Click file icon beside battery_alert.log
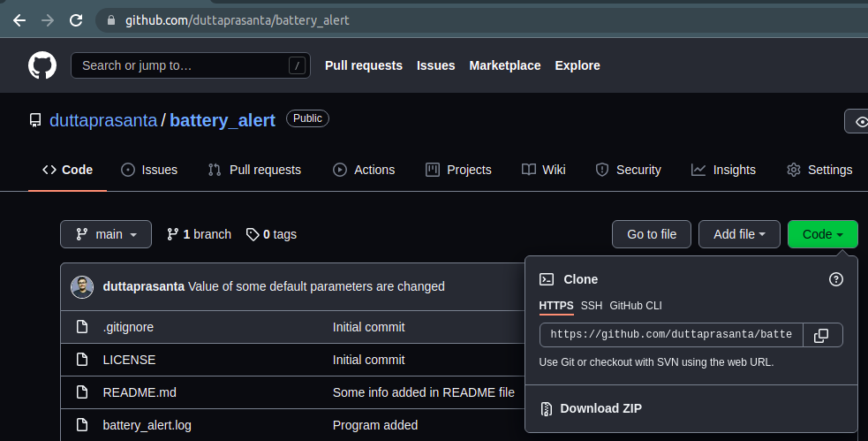This screenshot has height=441, width=868. click(x=82, y=425)
